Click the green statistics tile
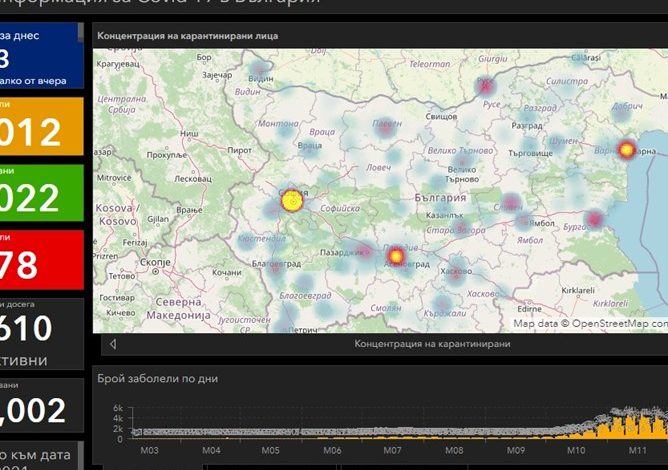Screen dimensions: 668x470 tap(40, 192)
